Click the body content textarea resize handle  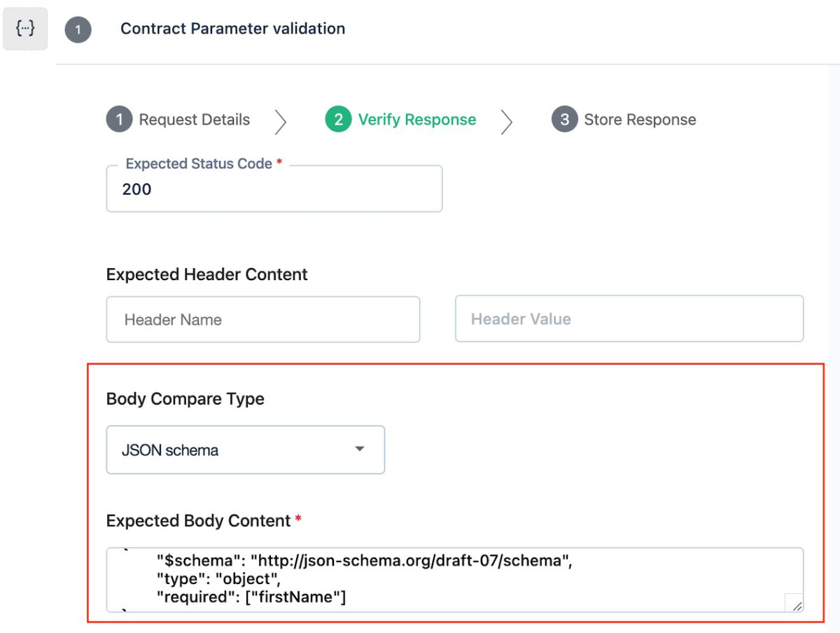point(795,604)
